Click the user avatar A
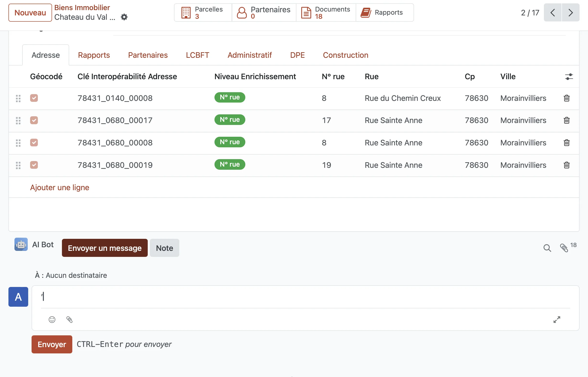Screen dimensions: 588x377 coord(18,297)
